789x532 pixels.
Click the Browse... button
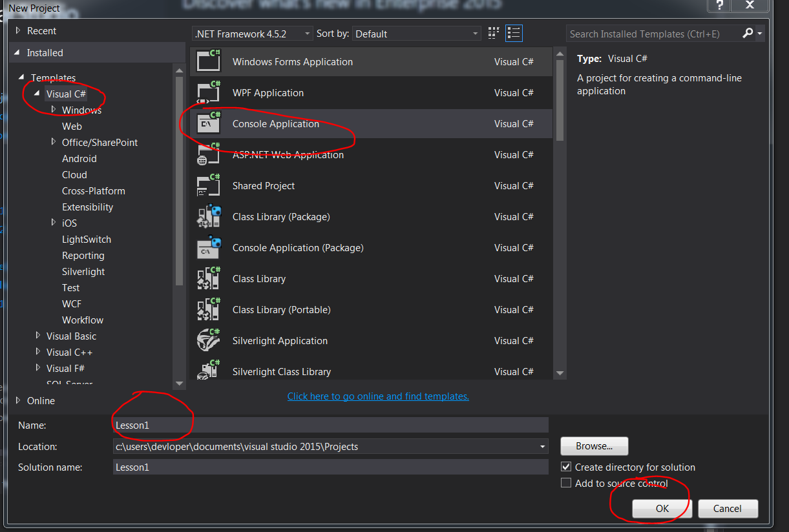tap(594, 446)
